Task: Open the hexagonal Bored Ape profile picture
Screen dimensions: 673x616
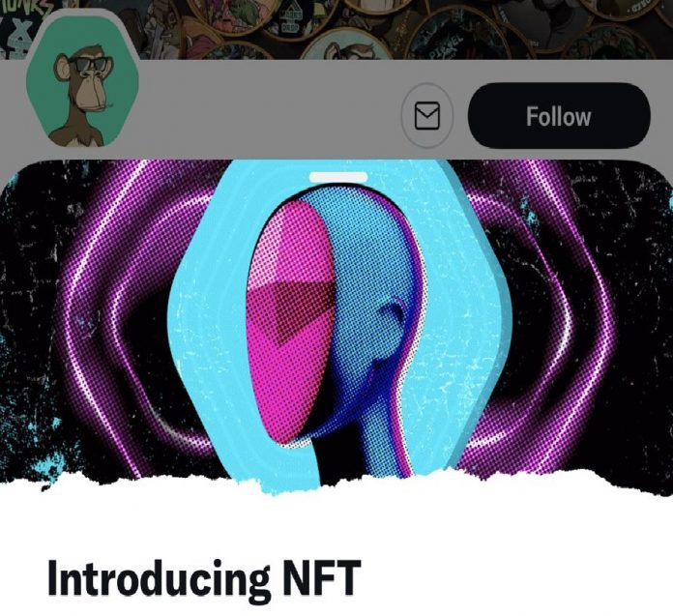Action: pos(82,81)
